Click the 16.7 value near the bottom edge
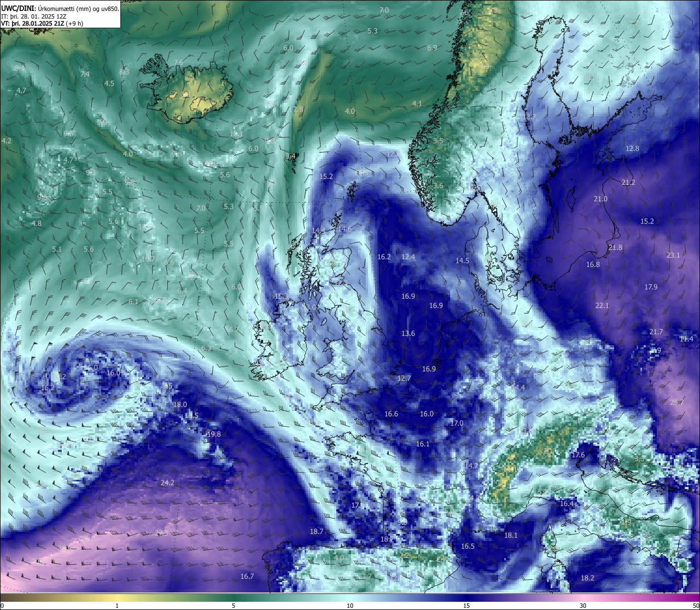Viewport: 700px width, 610px height. coord(247,576)
